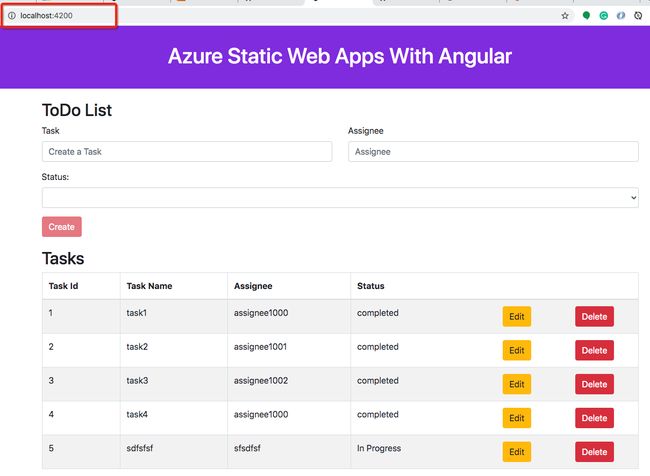650x476 pixels.
Task: Delete the task4 row
Action: (594, 418)
